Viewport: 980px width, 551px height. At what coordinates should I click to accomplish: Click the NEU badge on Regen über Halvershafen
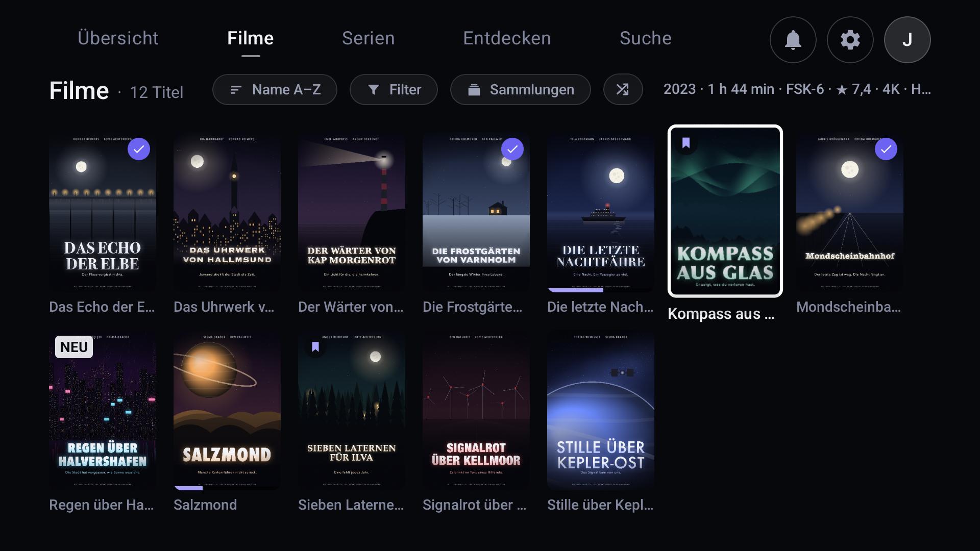pos(74,347)
